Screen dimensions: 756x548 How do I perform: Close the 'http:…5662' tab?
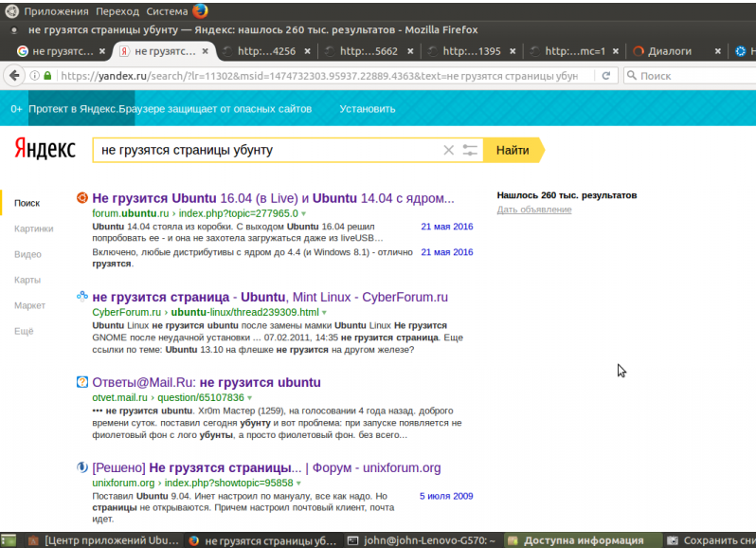[x=410, y=50]
